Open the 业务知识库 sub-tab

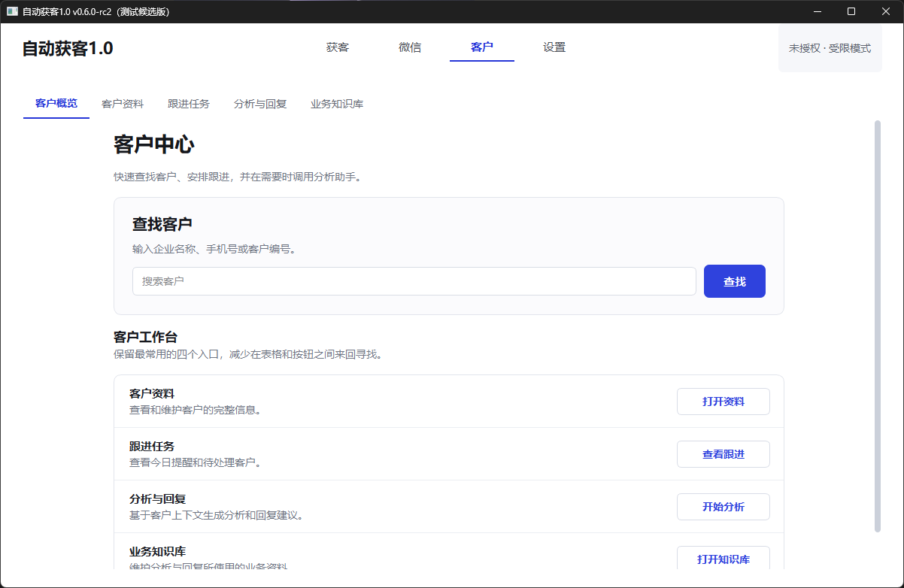tap(337, 104)
